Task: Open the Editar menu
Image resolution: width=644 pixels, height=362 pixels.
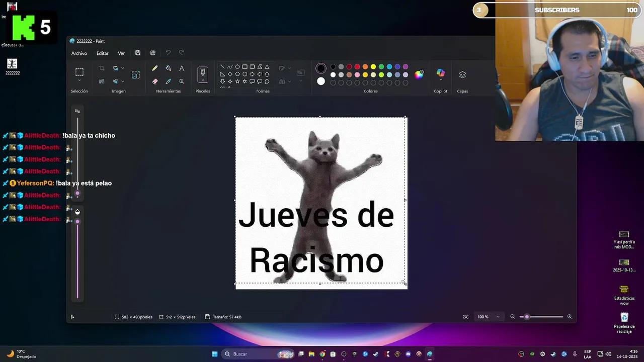Action: click(x=103, y=53)
